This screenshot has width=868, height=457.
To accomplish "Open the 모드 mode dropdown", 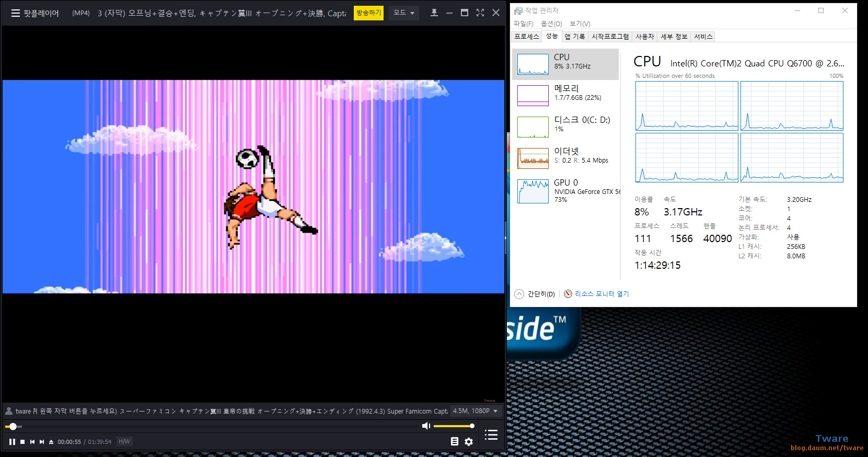I will pyautogui.click(x=404, y=13).
